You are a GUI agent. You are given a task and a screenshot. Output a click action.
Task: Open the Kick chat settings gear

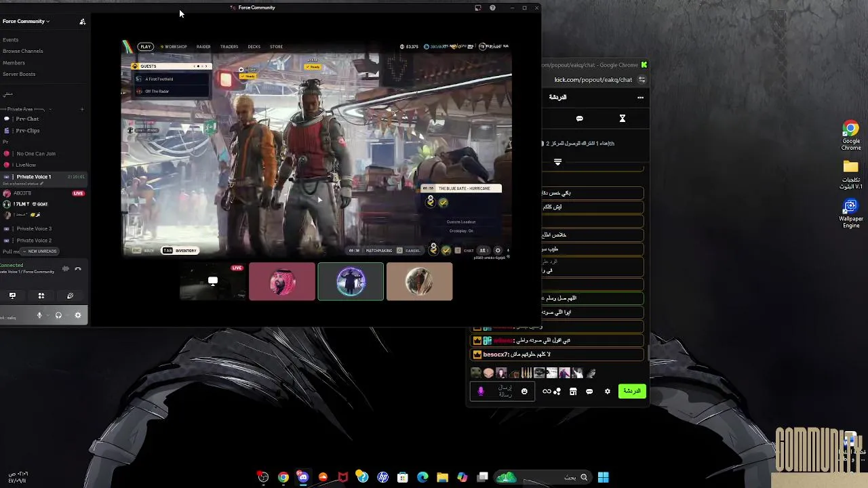[608, 391]
